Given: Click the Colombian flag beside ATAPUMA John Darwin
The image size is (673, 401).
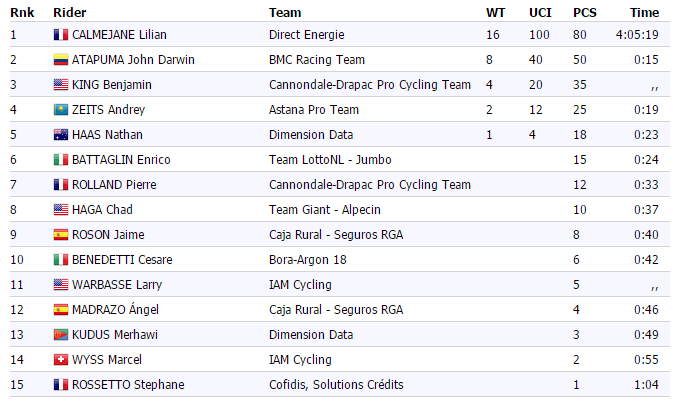Looking at the screenshot, I should (61, 60).
